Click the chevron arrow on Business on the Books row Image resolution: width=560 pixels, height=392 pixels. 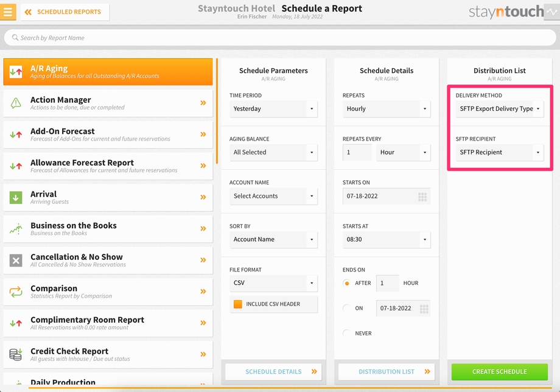click(x=203, y=228)
